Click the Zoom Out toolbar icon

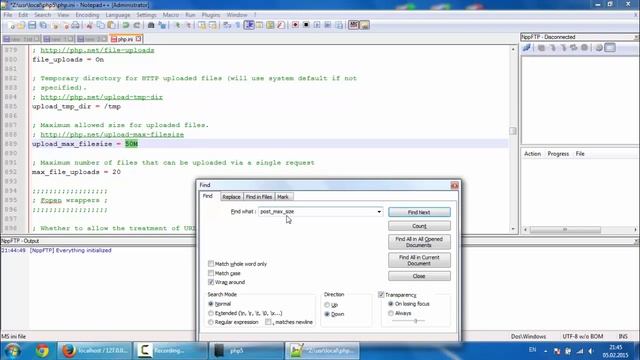pyautogui.click(x=188, y=25)
